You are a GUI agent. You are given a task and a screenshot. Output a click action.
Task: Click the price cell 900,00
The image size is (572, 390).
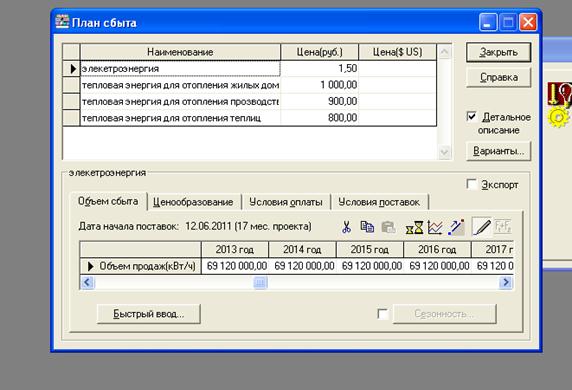click(320, 101)
